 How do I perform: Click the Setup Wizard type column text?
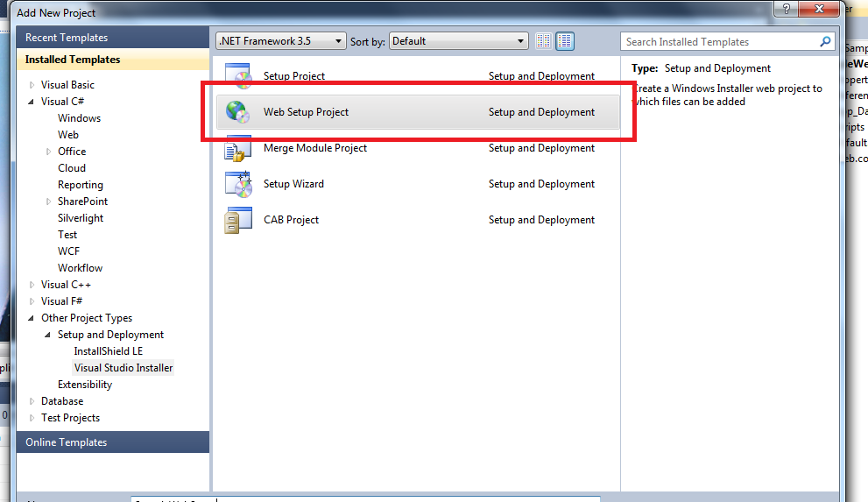pos(541,184)
